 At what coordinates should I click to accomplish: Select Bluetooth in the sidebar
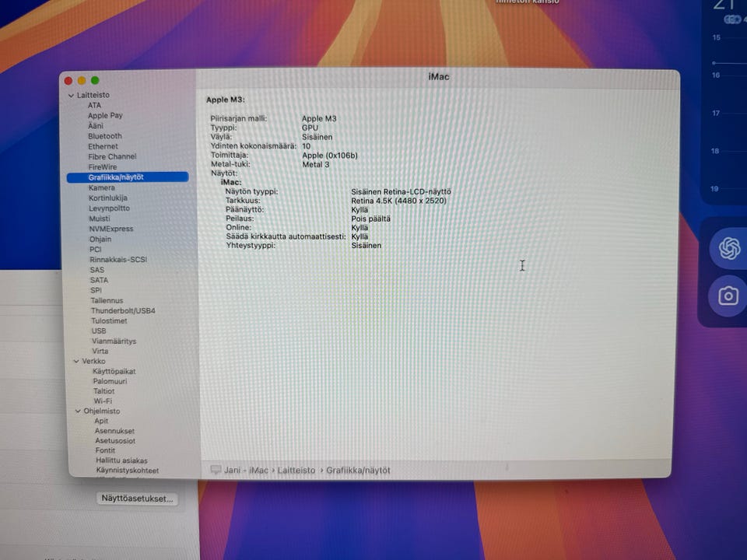pos(105,136)
